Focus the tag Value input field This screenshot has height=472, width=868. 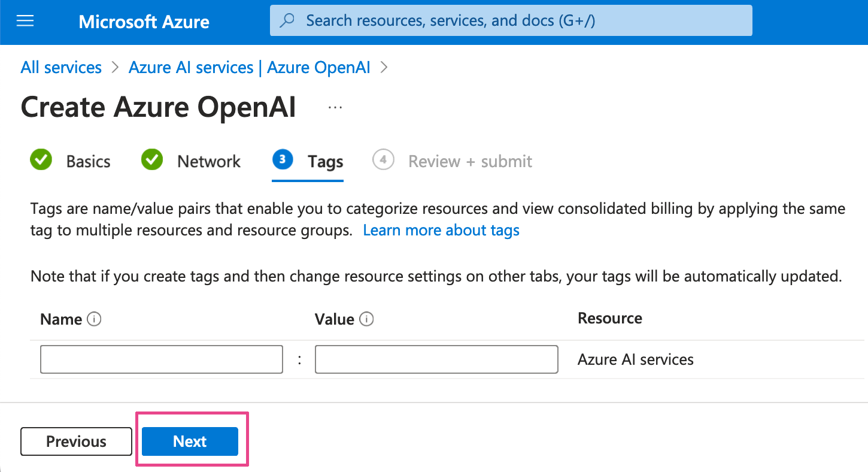436,359
